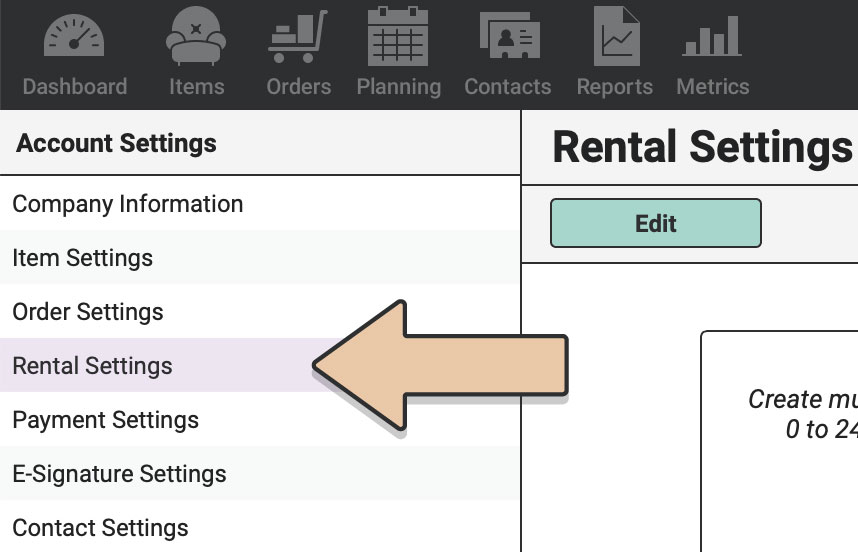Click the Rental Settings page title
The height and width of the screenshot is (552, 858).
coord(702,147)
